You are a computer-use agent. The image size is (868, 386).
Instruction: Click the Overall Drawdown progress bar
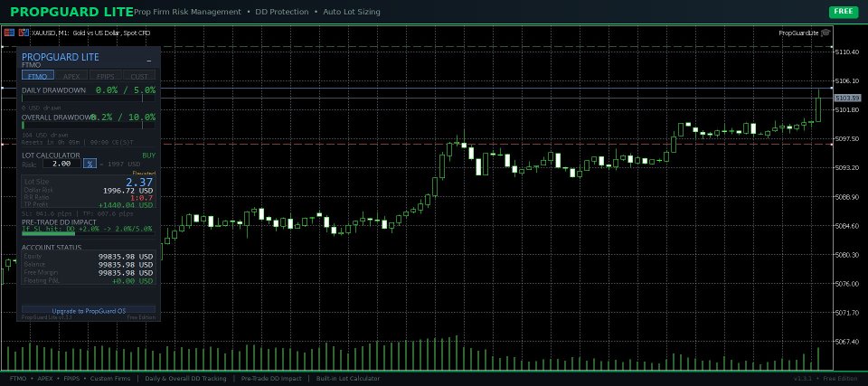[89, 126]
